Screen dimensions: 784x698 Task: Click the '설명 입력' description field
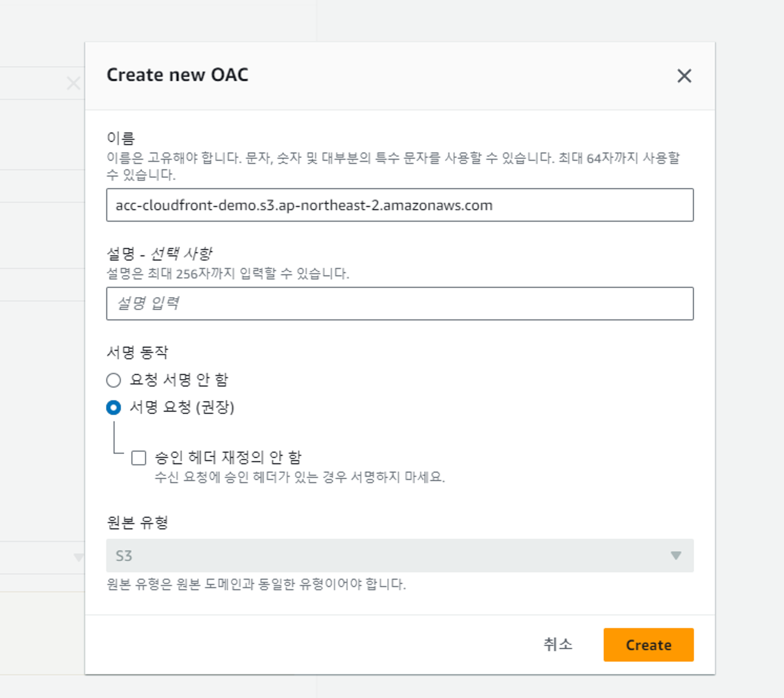399,304
